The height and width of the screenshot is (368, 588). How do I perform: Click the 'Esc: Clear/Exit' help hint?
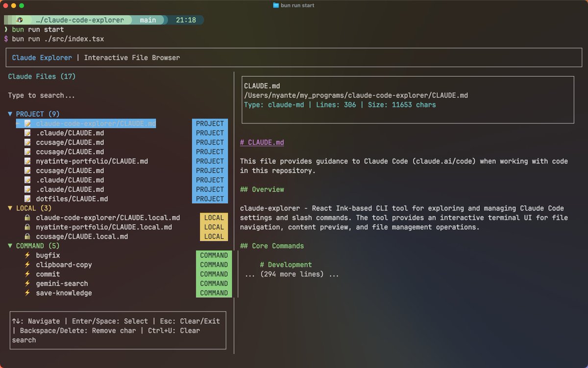(190, 321)
